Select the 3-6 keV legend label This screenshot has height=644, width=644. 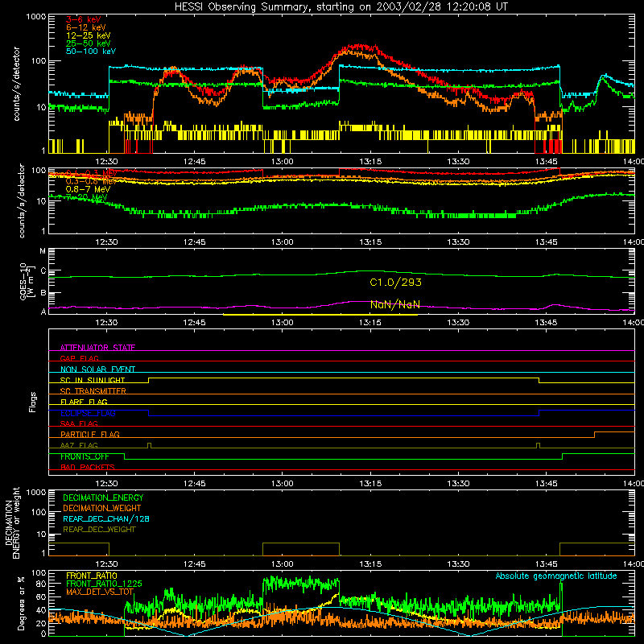coord(84,19)
